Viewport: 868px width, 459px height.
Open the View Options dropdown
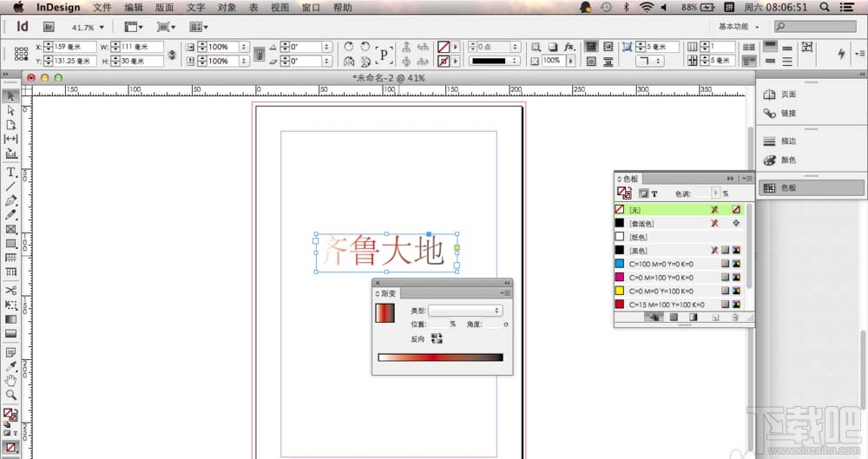click(134, 27)
